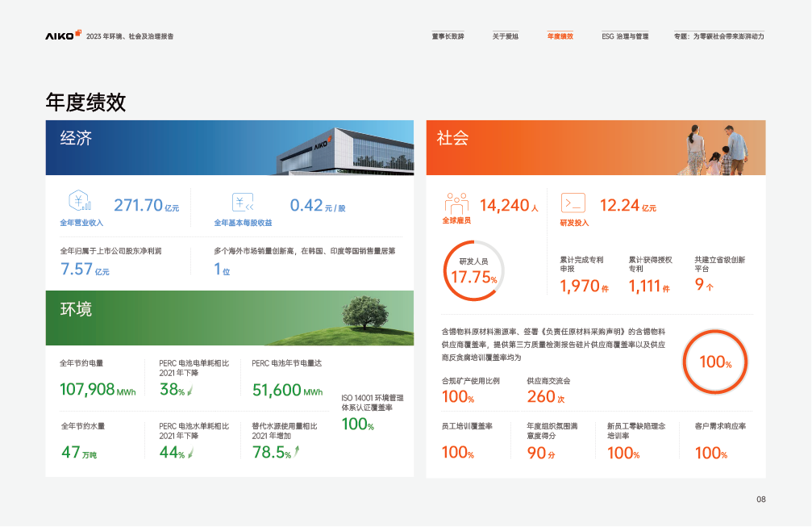
Task: Click the annual revenue yen chart icon
Action: point(80,202)
